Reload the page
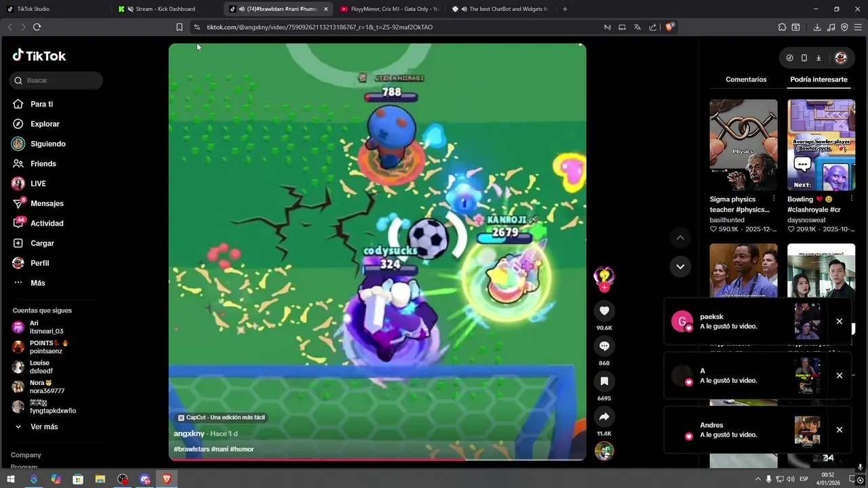This screenshot has width=868, height=488. pyautogui.click(x=37, y=27)
